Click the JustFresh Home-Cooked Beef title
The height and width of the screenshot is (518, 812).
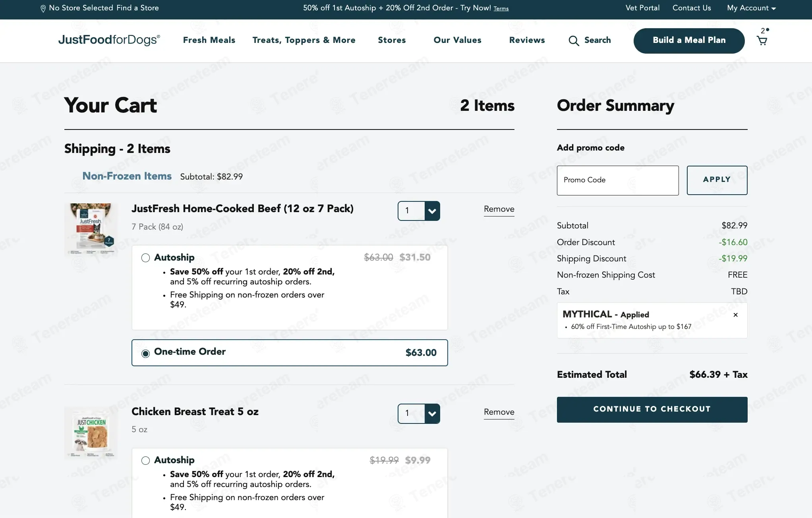click(x=242, y=209)
